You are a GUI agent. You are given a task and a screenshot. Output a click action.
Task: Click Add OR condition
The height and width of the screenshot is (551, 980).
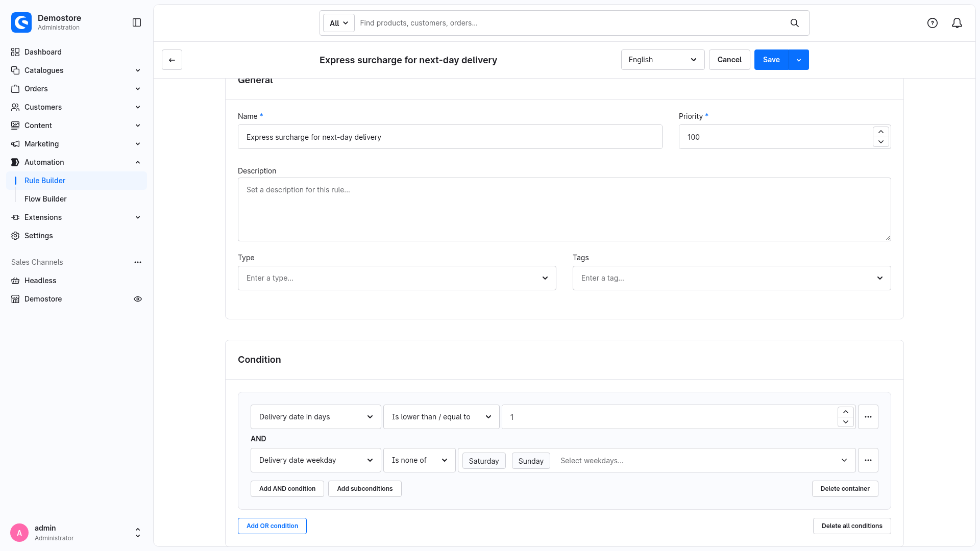[272, 526]
